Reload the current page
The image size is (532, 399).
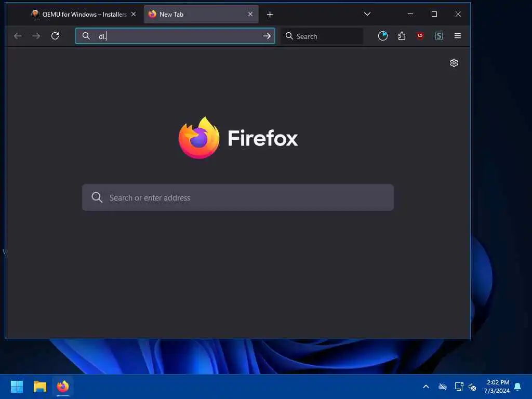[55, 36]
